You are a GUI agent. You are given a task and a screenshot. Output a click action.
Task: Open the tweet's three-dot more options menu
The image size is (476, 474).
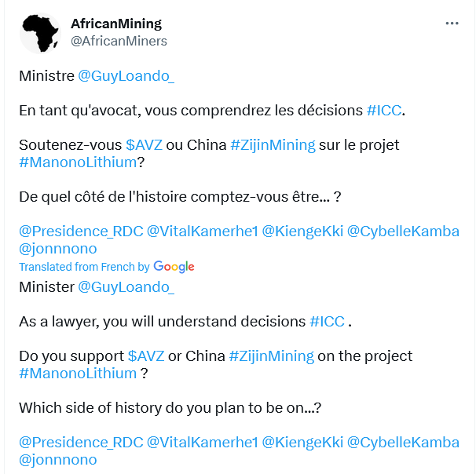[452, 24]
